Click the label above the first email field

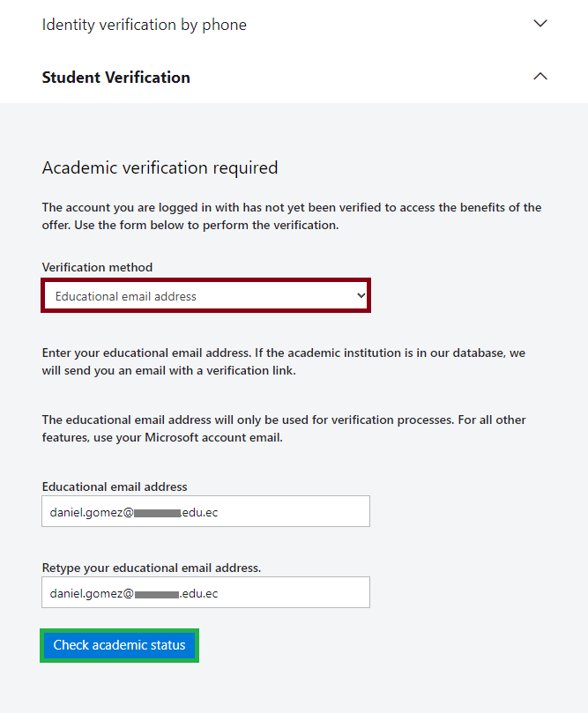click(x=115, y=486)
